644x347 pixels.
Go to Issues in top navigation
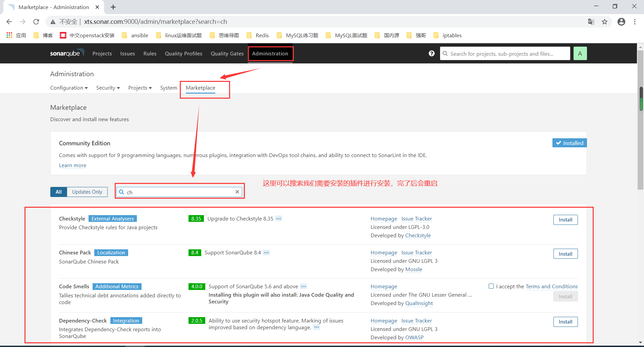(x=127, y=54)
